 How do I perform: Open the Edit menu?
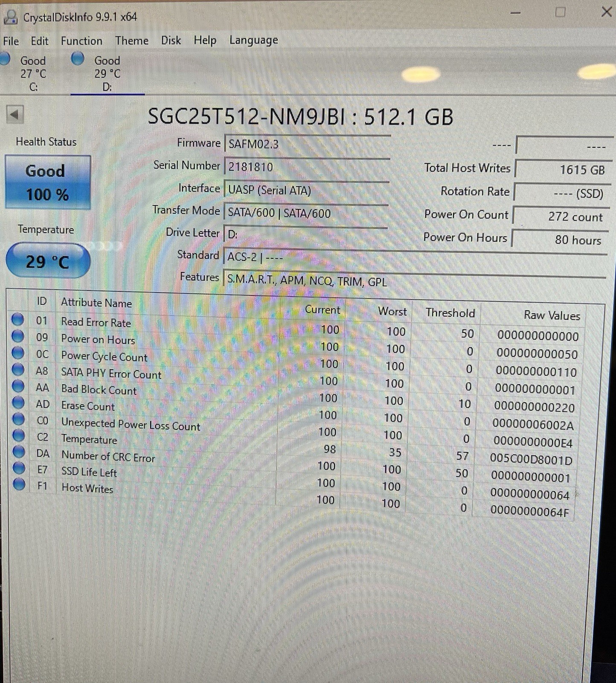click(x=40, y=41)
